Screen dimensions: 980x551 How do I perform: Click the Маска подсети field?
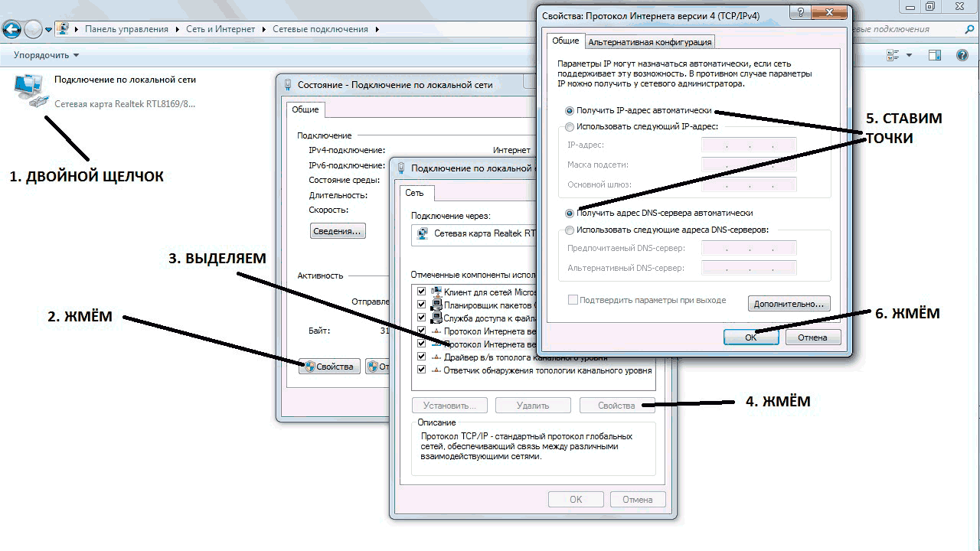point(749,165)
